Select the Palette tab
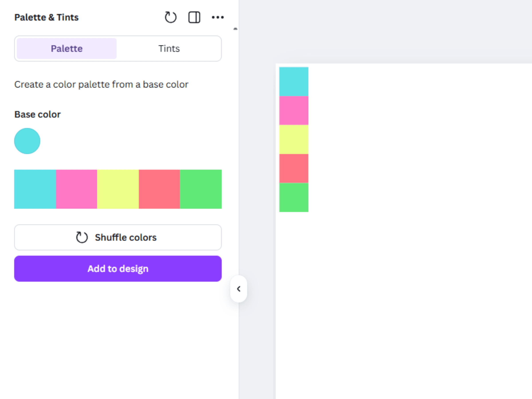532x399 pixels. [x=66, y=48]
